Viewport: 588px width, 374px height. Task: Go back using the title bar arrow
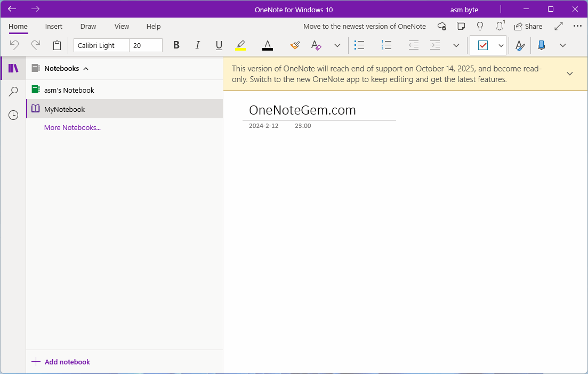point(12,9)
